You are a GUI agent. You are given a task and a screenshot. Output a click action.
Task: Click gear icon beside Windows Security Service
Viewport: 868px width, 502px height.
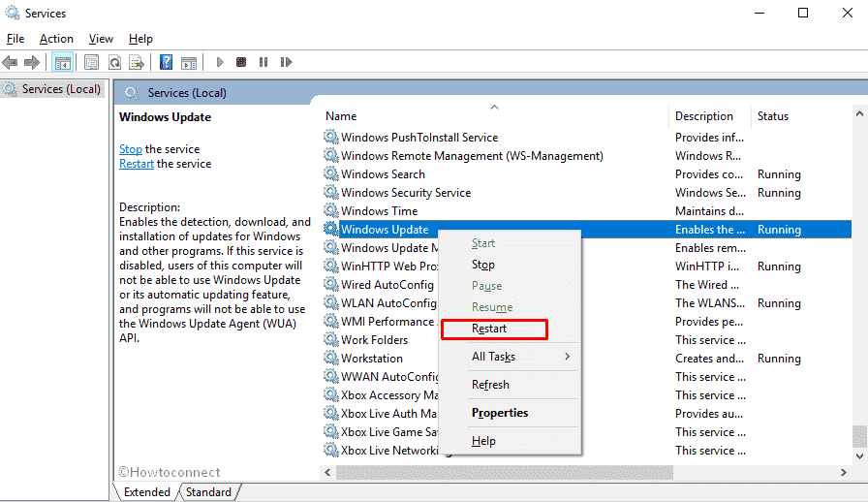(x=331, y=192)
